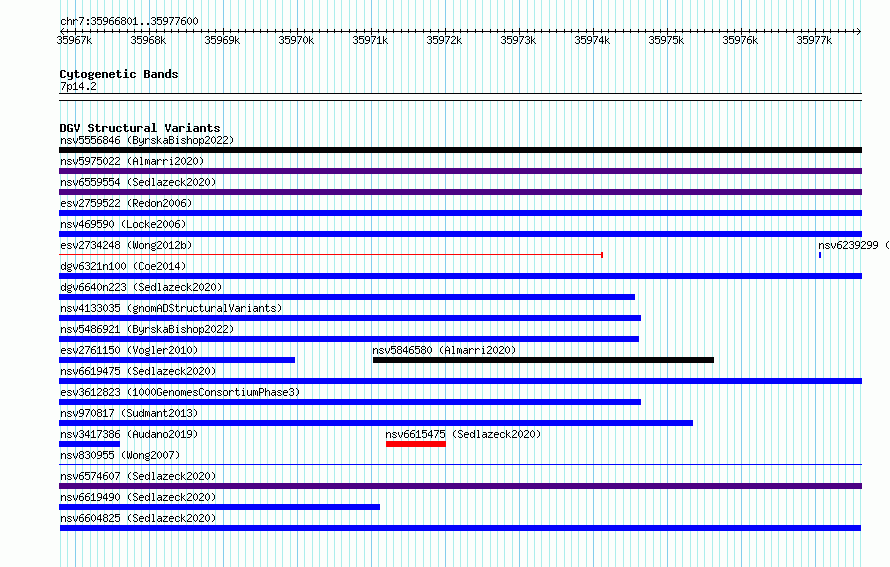890x567 pixels.
Task: Click the chr7:35966801..35977600 coordinates text
Action: pyautogui.click(x=129, y=21)
